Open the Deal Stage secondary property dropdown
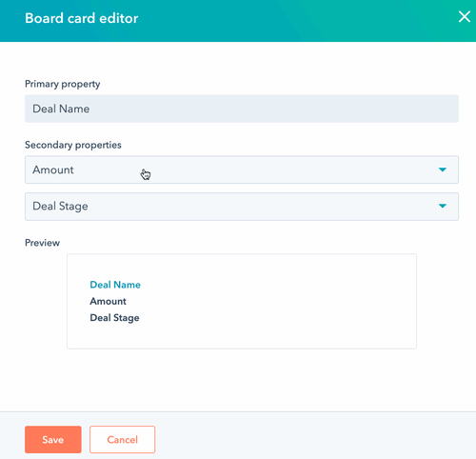Image resolution: width=476 pixels, height=459 pixels. (242, 207)
